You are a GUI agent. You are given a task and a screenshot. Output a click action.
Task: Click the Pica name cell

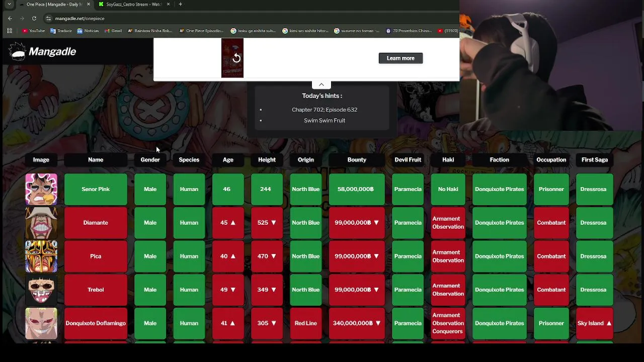tap(96, 256)
